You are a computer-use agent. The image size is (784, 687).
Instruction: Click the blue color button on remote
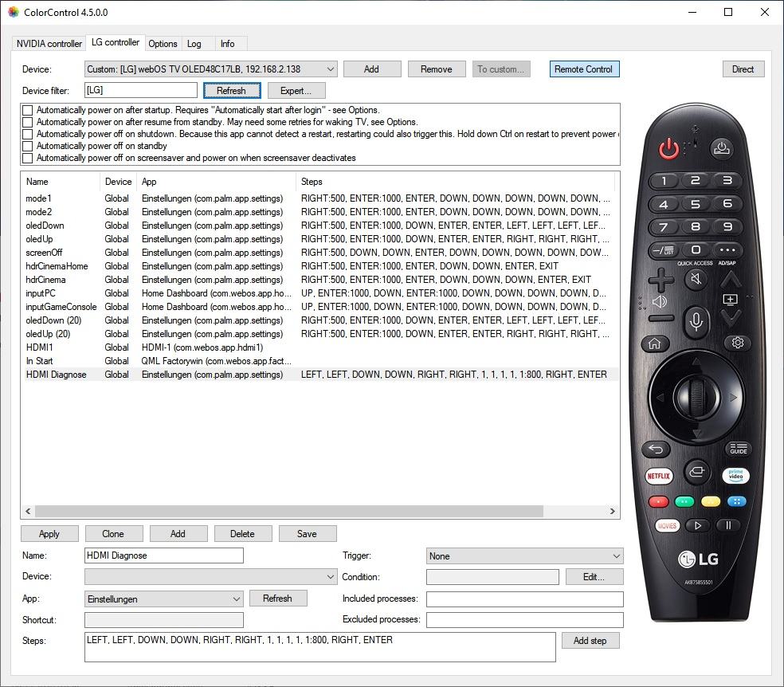tap(736, 501)
